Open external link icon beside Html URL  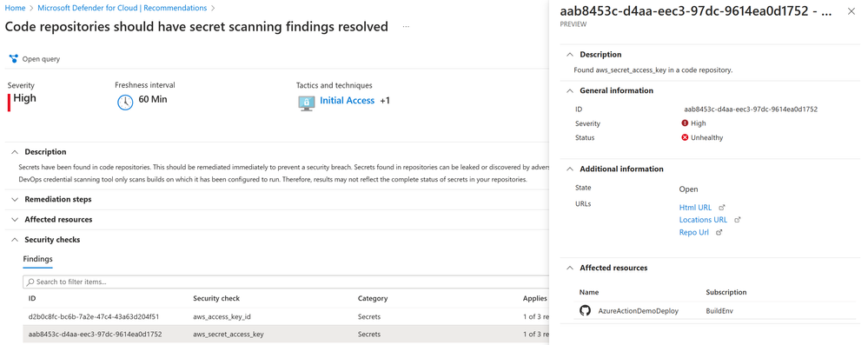pos(721,208)
